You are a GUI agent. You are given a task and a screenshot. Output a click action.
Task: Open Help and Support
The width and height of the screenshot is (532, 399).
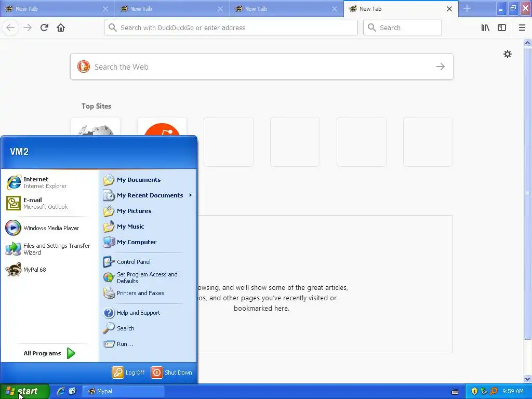148,313
